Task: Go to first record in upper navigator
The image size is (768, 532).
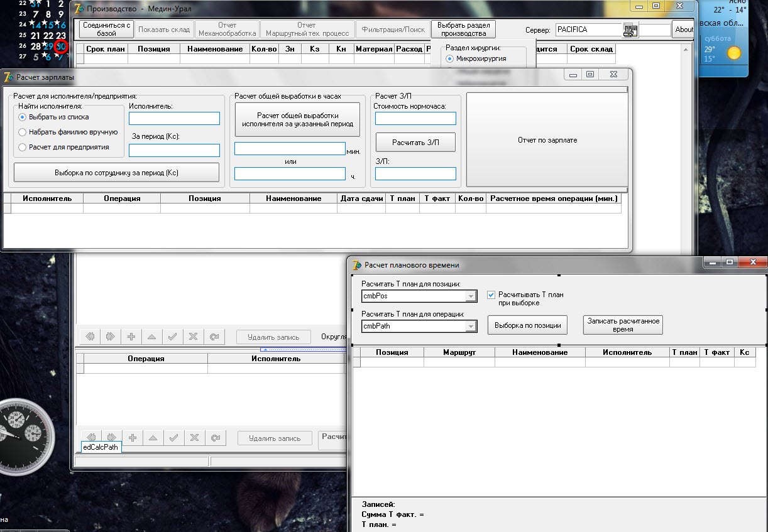Action: (90, 337)
